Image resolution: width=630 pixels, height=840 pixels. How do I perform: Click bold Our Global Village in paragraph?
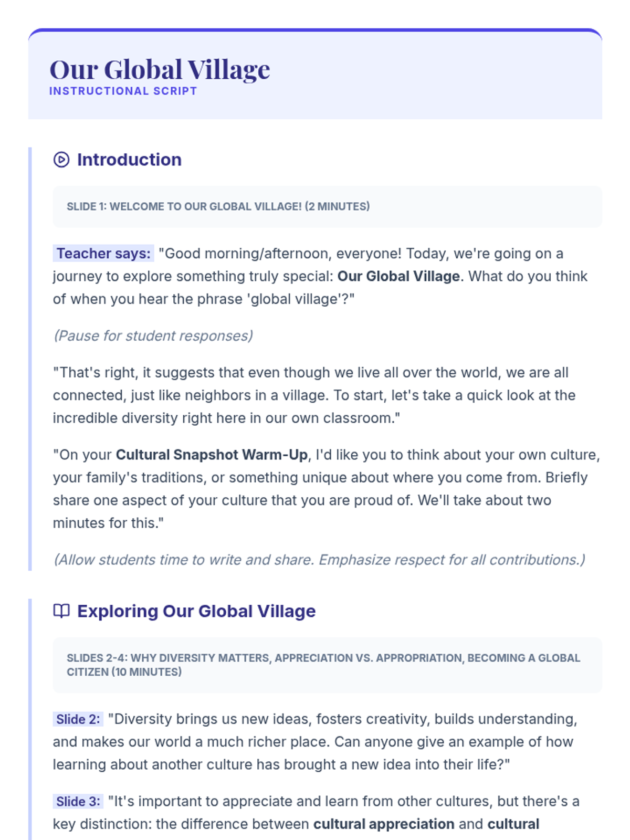[398, 276]
